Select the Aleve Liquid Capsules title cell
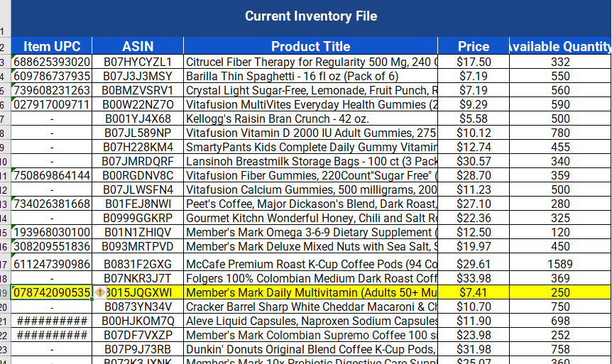This screenshot has width=612, height=364. 311,321
